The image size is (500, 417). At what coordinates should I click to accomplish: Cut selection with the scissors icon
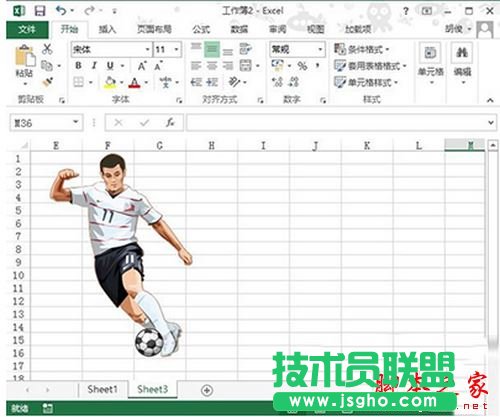(47, 49)
